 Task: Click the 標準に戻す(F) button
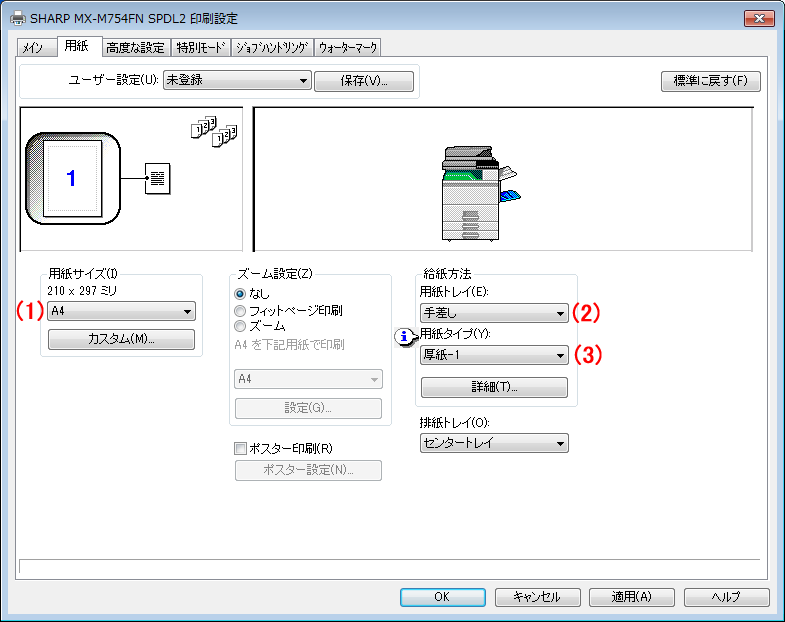tap(710, 81)
